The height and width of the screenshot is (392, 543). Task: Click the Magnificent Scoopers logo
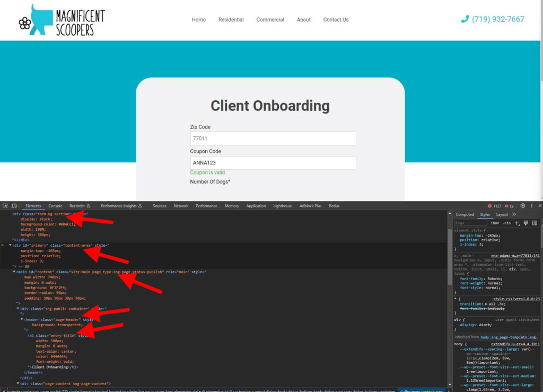coord(62,20)
